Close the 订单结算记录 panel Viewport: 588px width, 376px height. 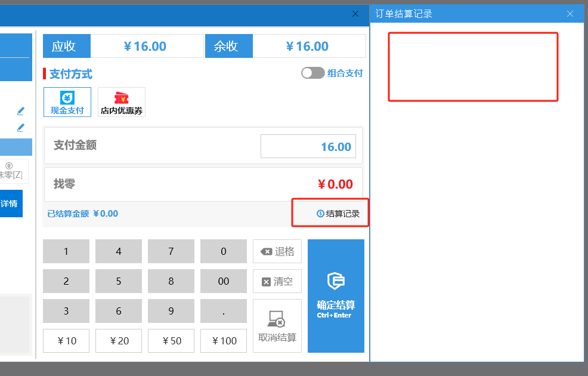point(570,14)
